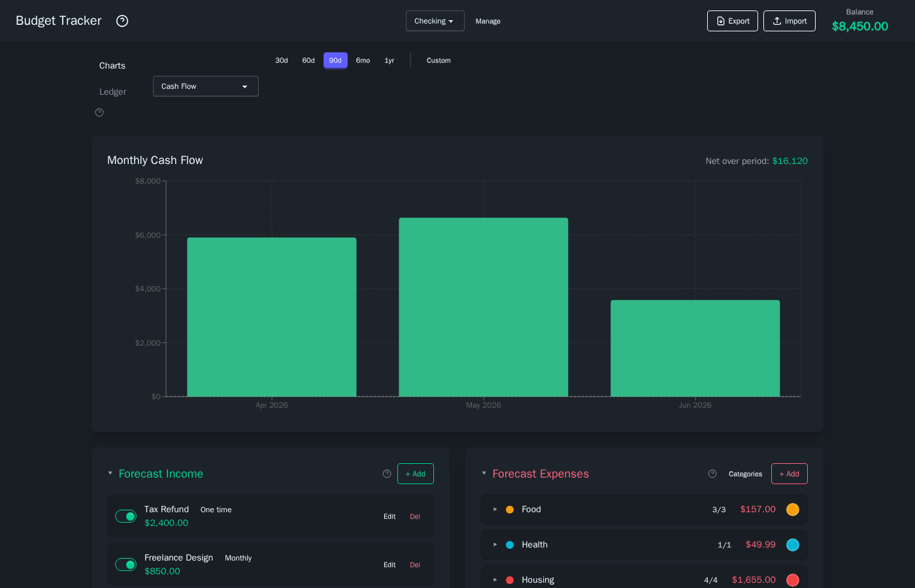The image size is (915, 588).
Task: Expand the Housing expense category
Action: tap(495, 580)
